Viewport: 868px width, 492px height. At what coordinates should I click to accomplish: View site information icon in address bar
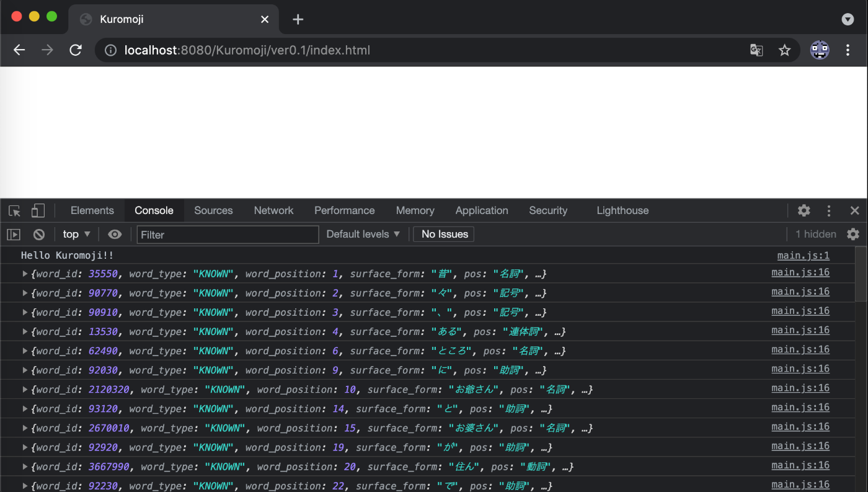[110, 50]
